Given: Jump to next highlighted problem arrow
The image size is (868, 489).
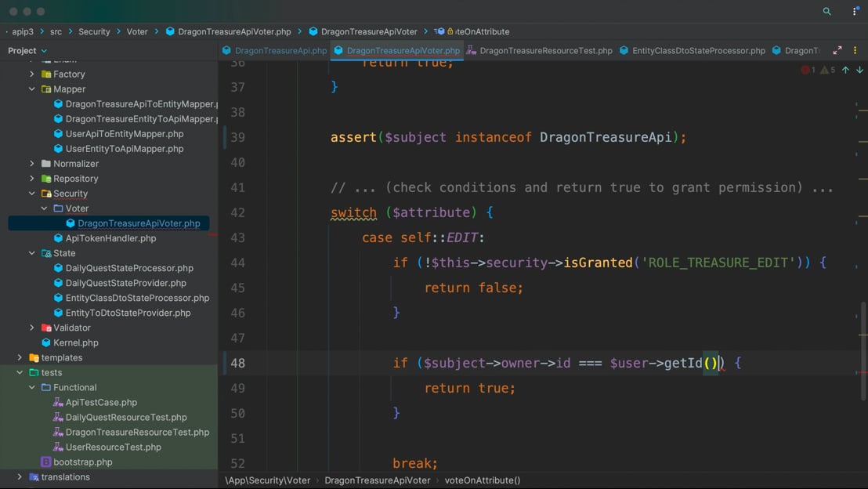Looking at the screenshot, I should pyautogui.click(x=859, y=71).
